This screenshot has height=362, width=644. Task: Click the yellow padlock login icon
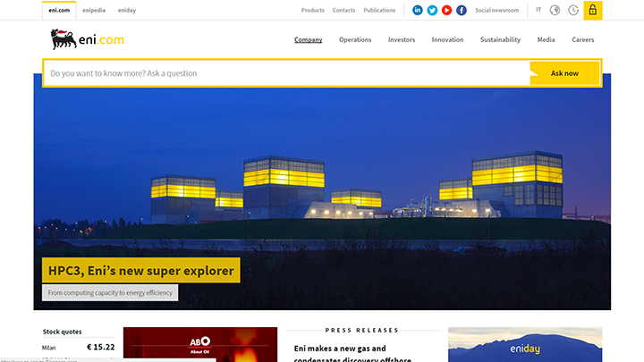593,10
